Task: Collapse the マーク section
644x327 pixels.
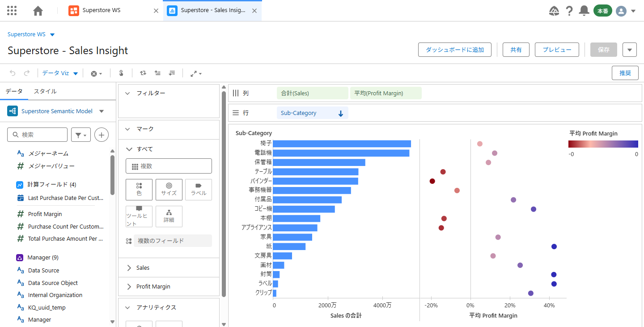Action: click(x=127, y=129)
